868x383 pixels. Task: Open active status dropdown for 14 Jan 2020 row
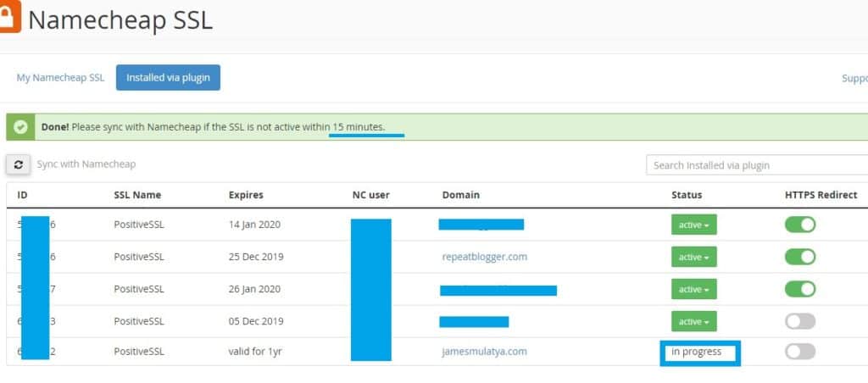point(693,225)
